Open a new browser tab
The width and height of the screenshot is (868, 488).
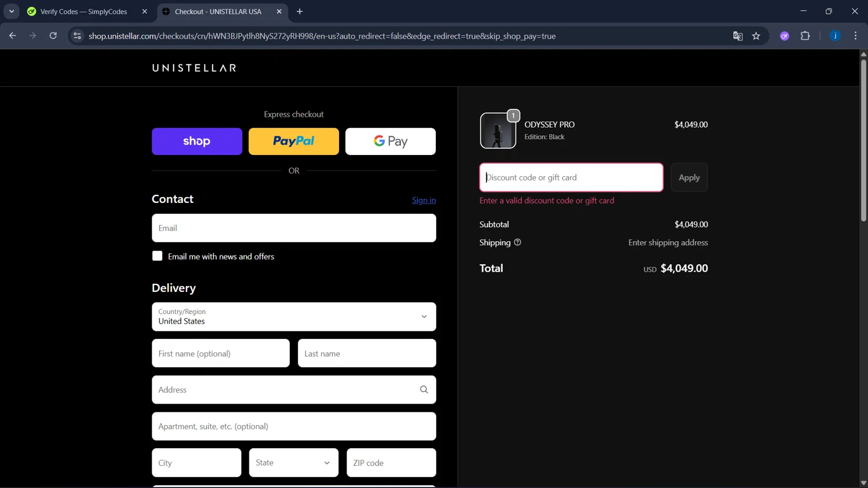[x=300, y=12]
